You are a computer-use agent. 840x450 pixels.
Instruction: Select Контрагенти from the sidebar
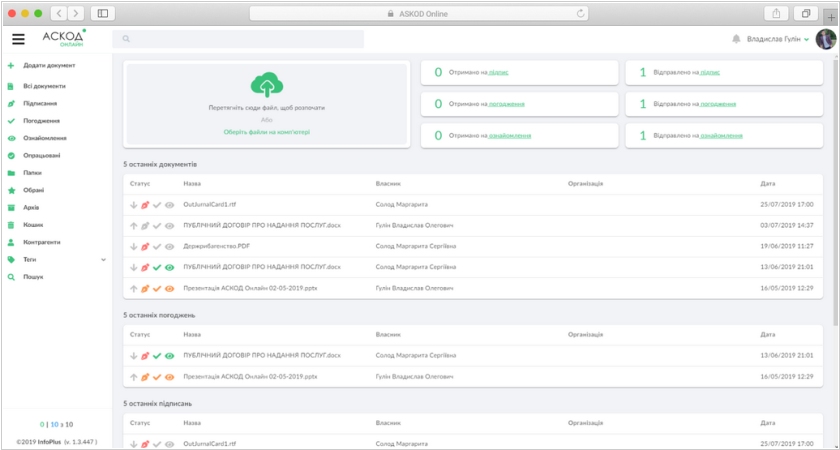(42, 242)
